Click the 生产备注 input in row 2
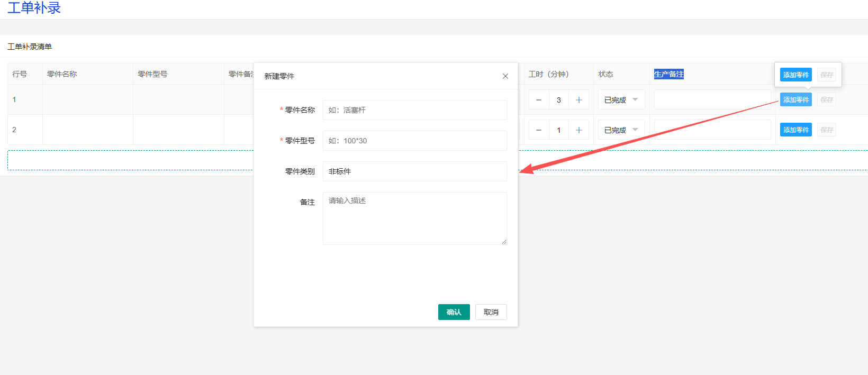 coord(712,130)
